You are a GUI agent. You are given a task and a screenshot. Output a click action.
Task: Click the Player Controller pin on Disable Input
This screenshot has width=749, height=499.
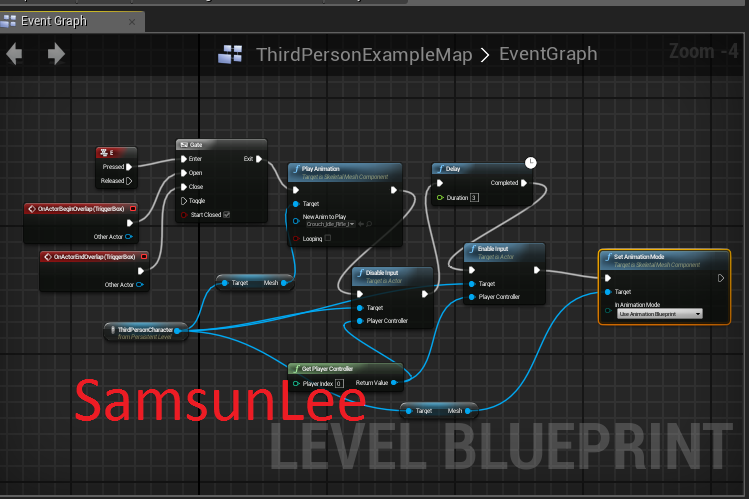tap(360, 321)
